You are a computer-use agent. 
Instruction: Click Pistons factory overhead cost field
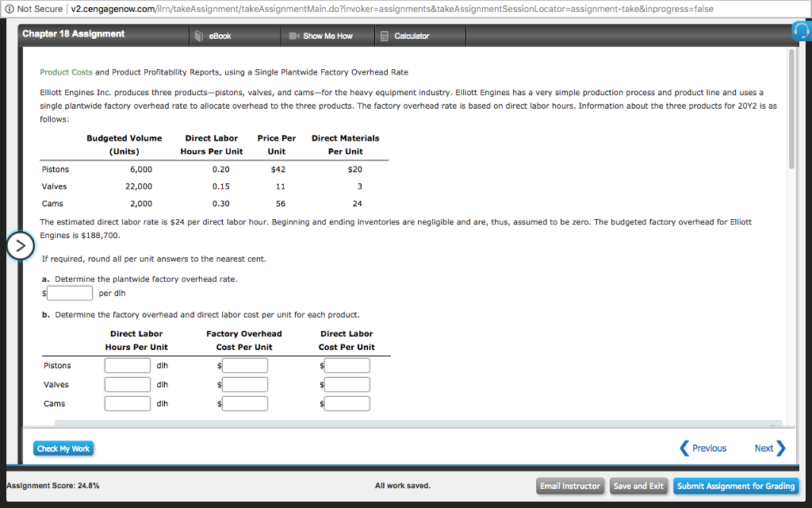pos(245,366)
